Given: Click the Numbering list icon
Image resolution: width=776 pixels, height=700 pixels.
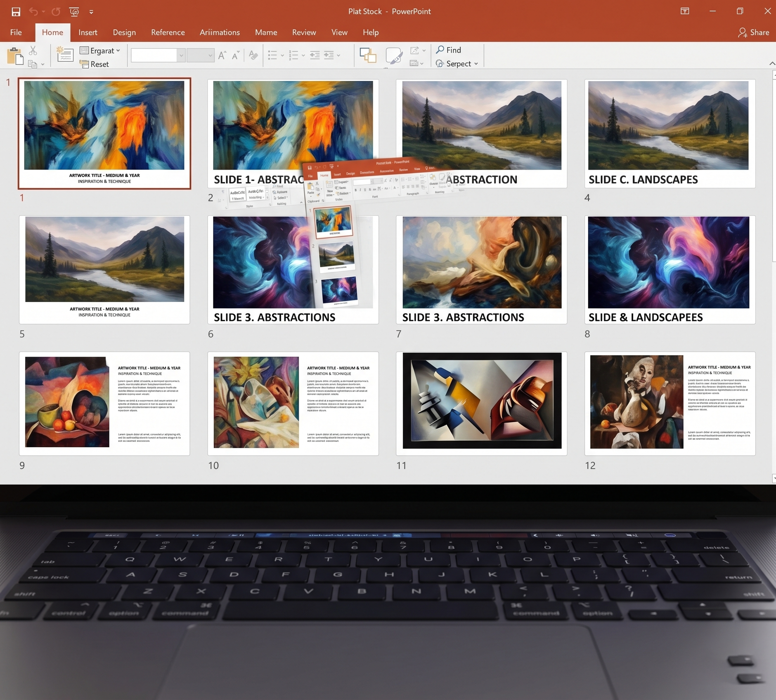Looking at the screenshot, I should click(294, 55).
